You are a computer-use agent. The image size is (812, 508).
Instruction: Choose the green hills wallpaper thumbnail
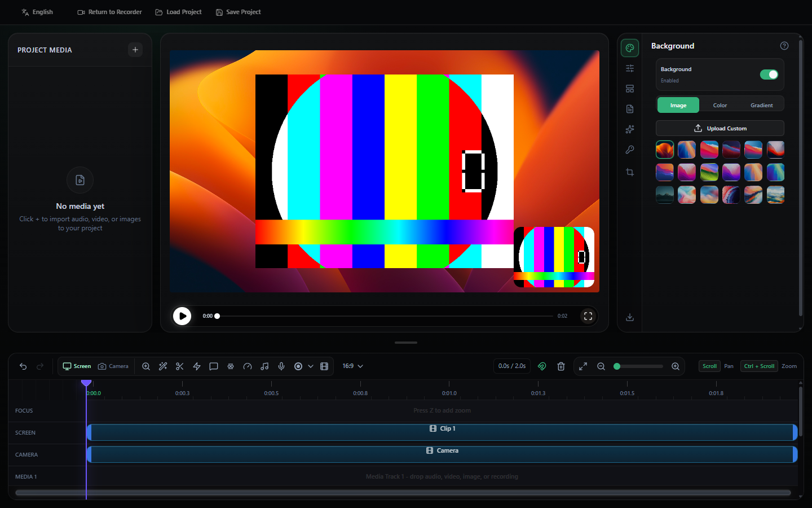(x=709, y=172)
